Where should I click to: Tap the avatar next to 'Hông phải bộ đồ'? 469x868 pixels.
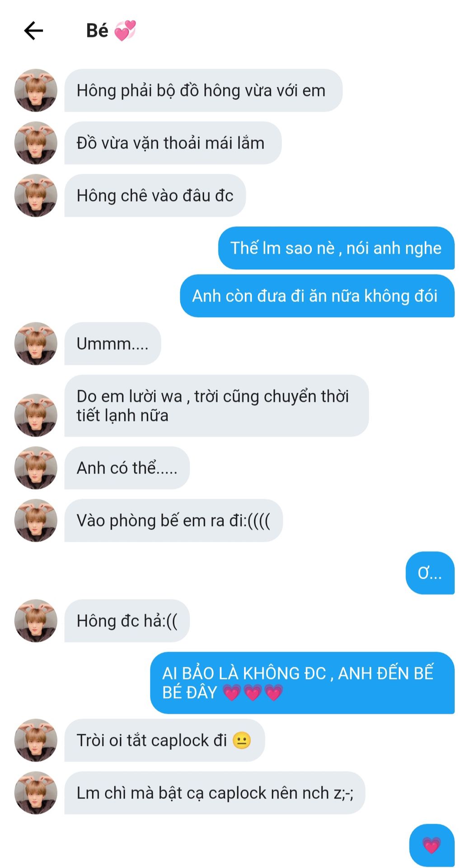pos(36,90)
